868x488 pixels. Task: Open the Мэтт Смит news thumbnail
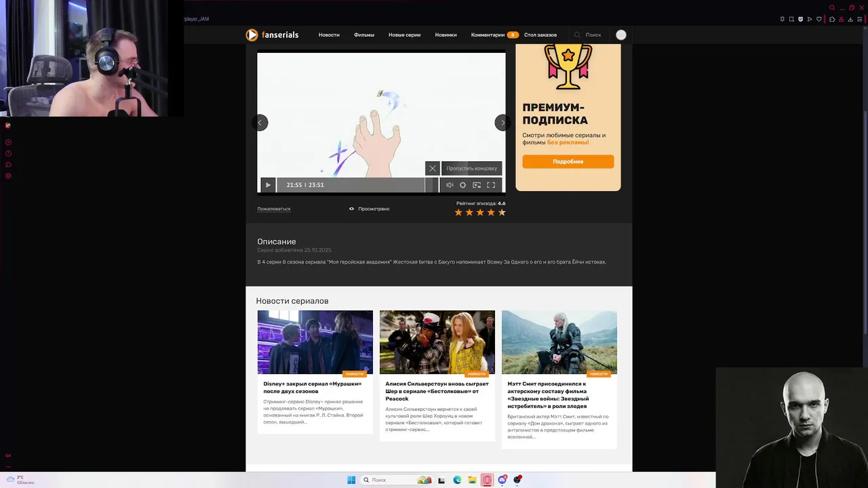pos(559,342)
